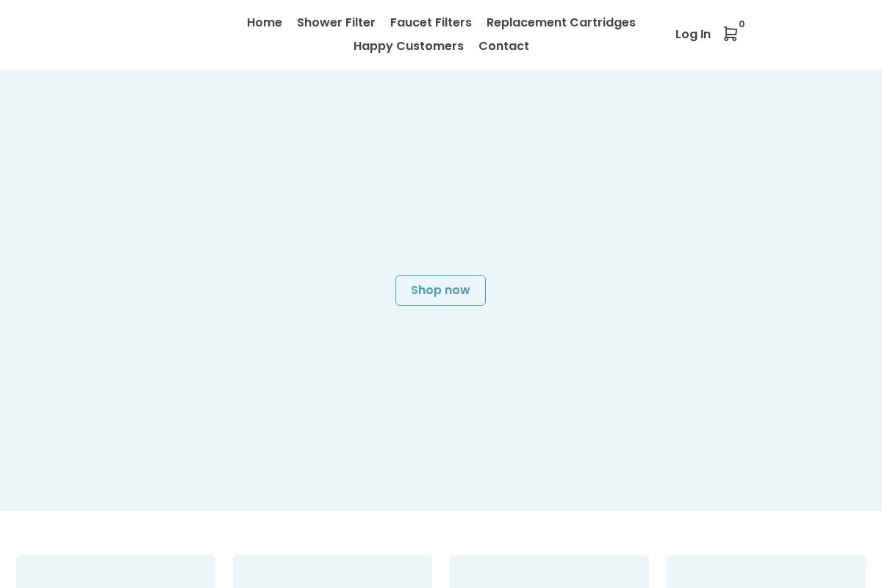Navigate to Faucet Filters

pyautogui.click(x=431, y=23)
